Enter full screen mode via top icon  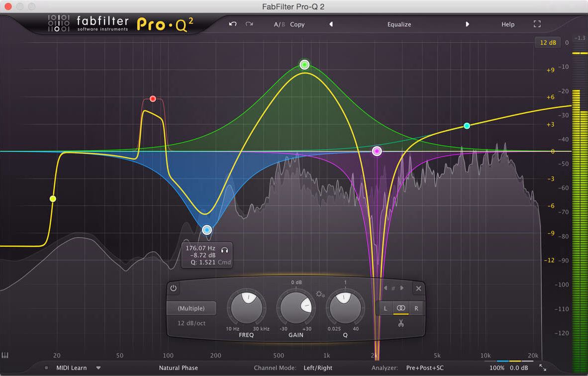click(x=537, y=24)
